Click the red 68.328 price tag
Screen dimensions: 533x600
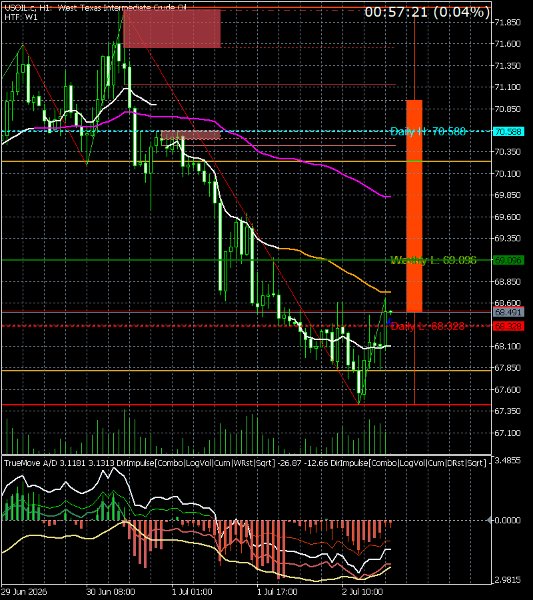[x=508, y=326]
